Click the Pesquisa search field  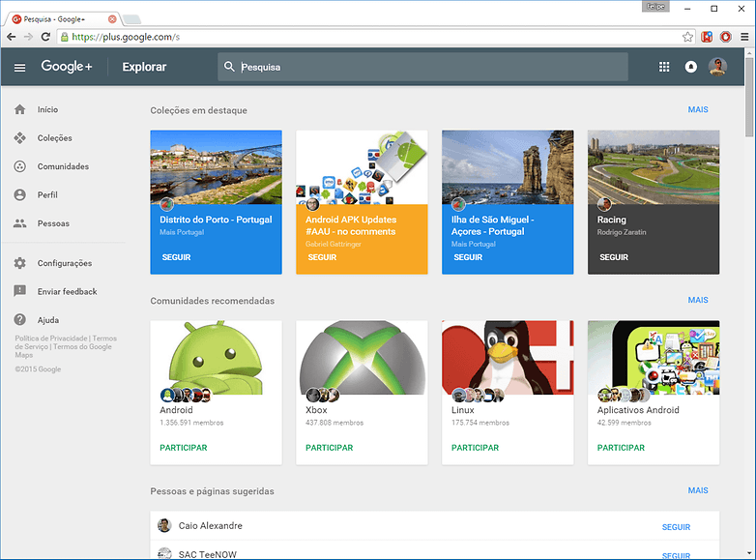(x=422, y=67)
